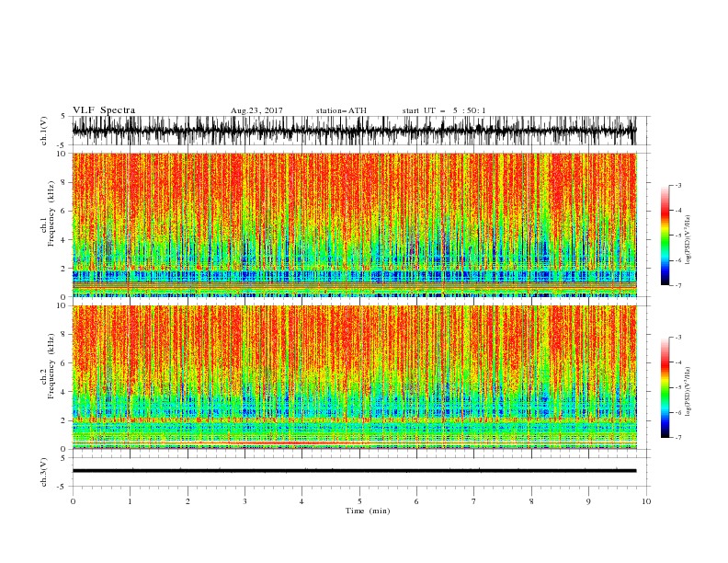Click inside the ch.1 spectrogram panel
This screenshot has height=563, width=728.
tap(354, 224)
